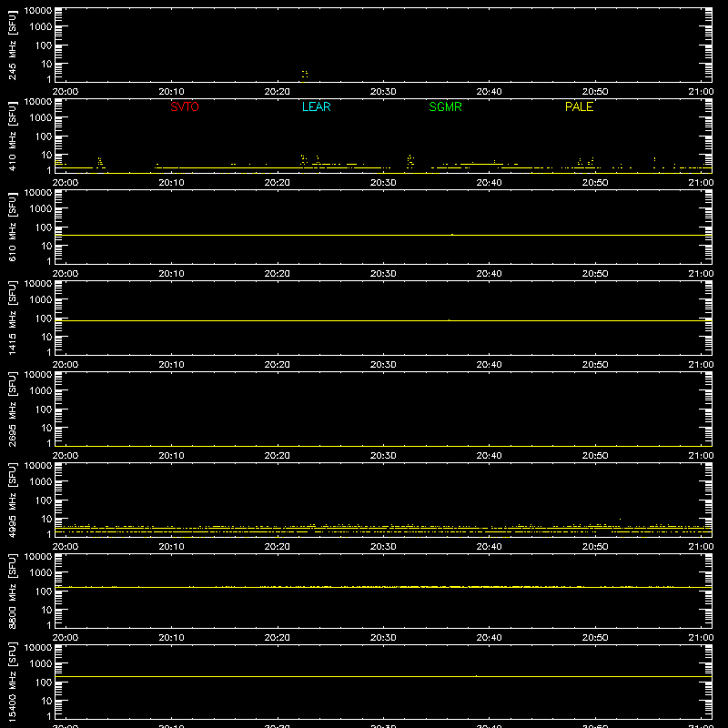The width and height of the screenshot is (728, 728).
Task: Click 20:40 time label under 610 MHz panel
Action: coord(489,274)
